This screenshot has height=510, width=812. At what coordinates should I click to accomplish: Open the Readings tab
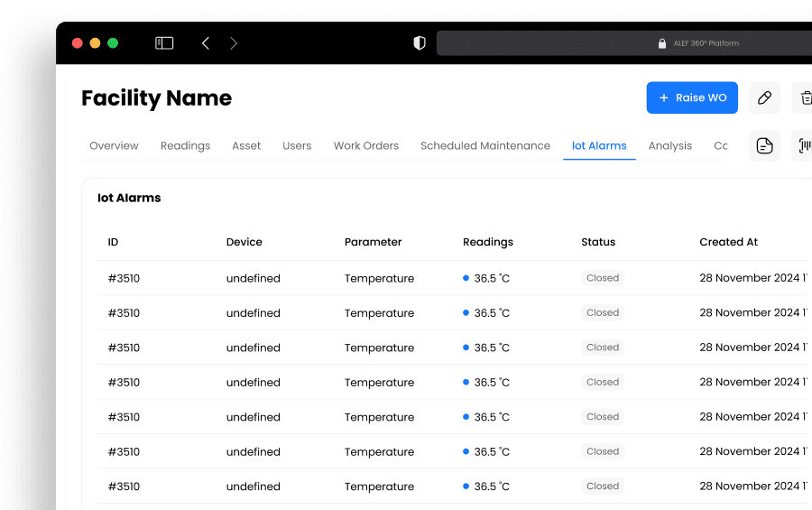(185, 145)
